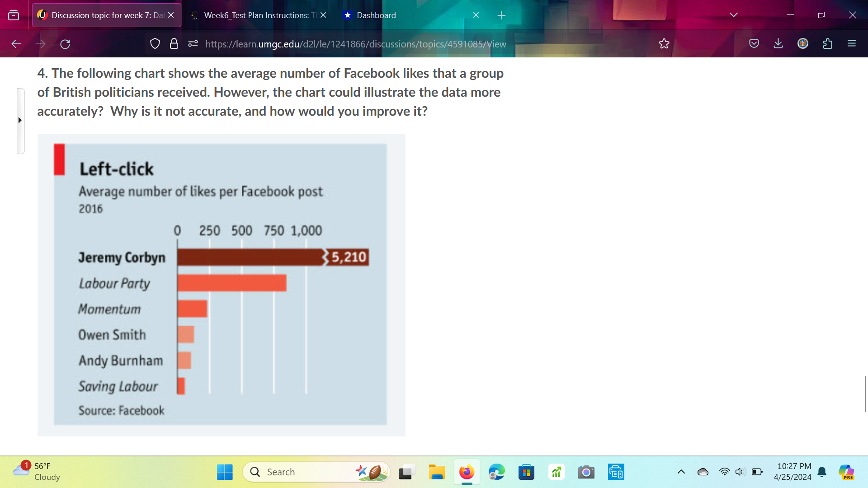868x488 pixels.
Task: Open the sidebar toggle icon
Action: [13, 14]
